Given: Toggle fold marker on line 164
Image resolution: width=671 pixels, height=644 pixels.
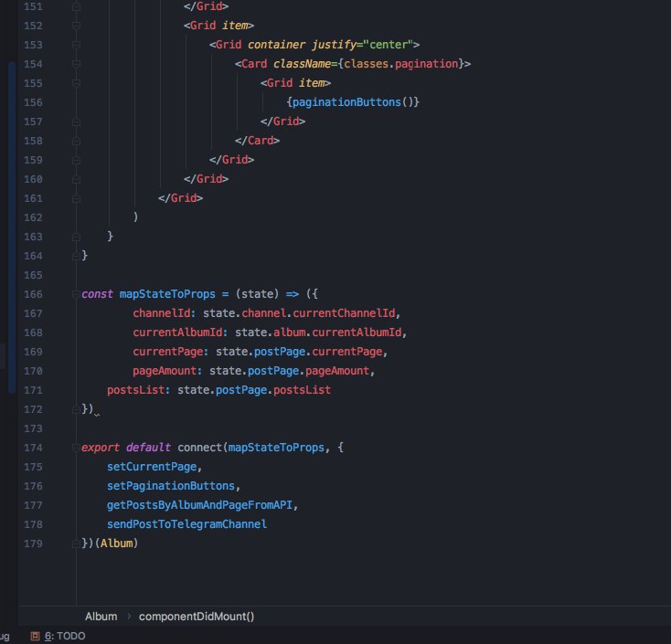Looking at the screenshot, I should (x=76, y=256).
